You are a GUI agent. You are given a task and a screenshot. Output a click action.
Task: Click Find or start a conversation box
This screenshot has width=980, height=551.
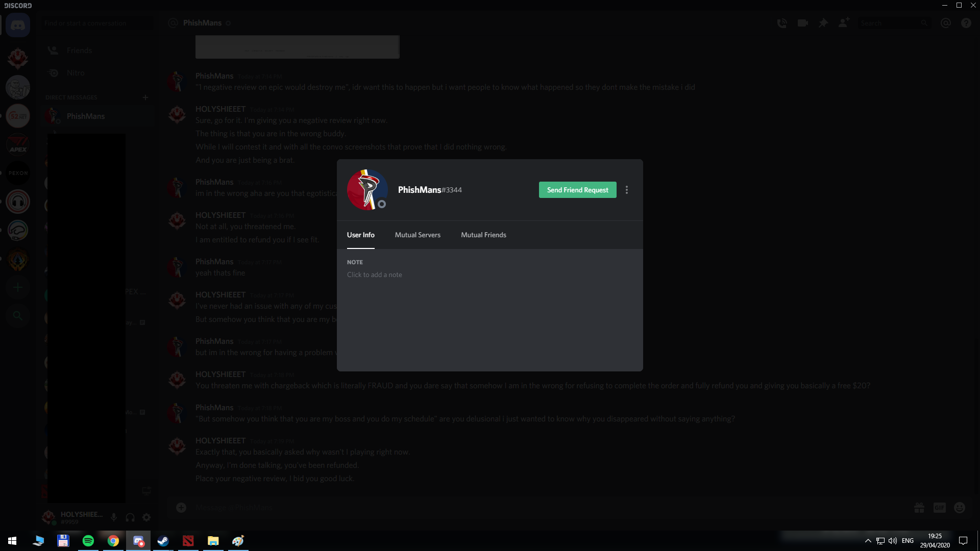click(x=97, y=23)
